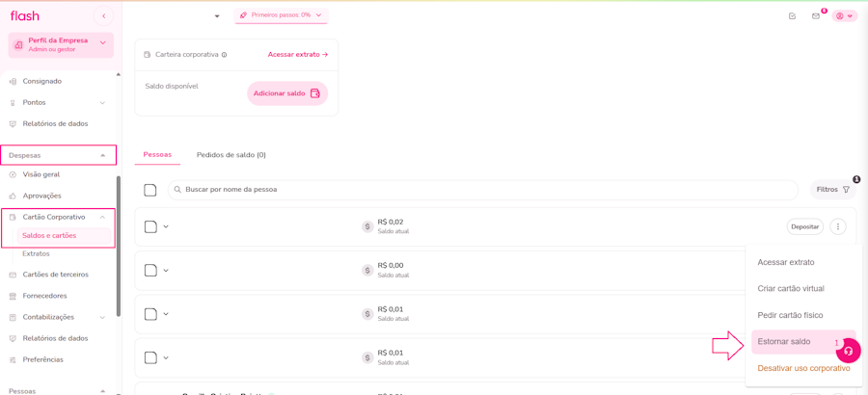Open the mail notifications icon

coord(816,16)
